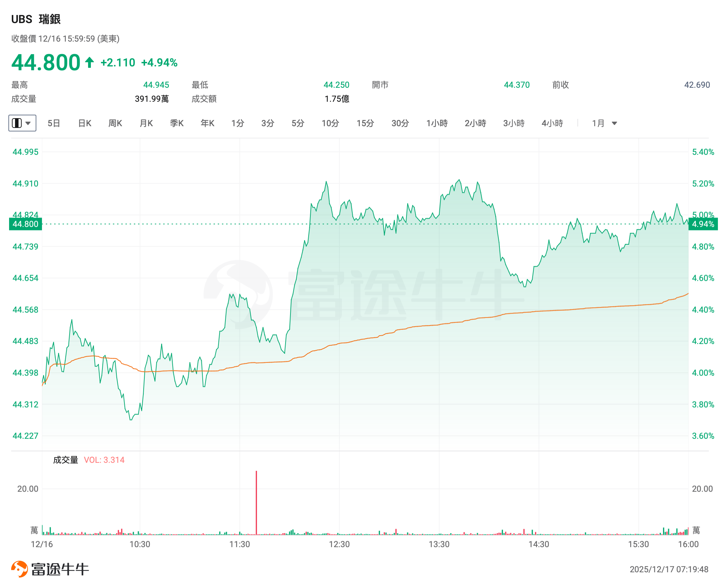Click the chart layout split-panel icon
Viewport: 720px width, 588px height.
coord(17,123)
